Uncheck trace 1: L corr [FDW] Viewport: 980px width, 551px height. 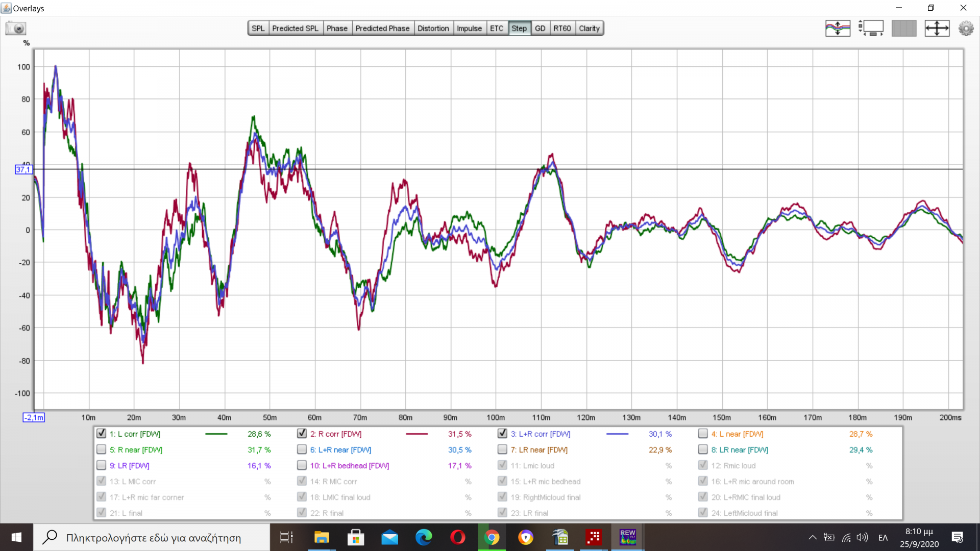[x=101, y=434]
